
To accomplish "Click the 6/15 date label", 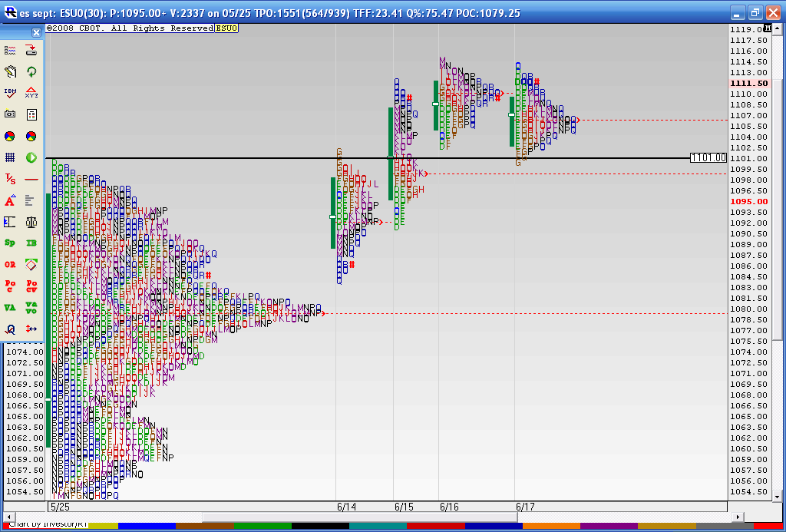I will [x=404, y=507].
